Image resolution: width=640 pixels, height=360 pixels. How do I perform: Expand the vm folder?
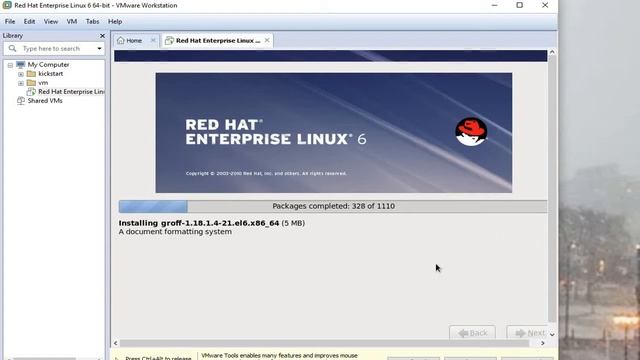click(21, 83)
